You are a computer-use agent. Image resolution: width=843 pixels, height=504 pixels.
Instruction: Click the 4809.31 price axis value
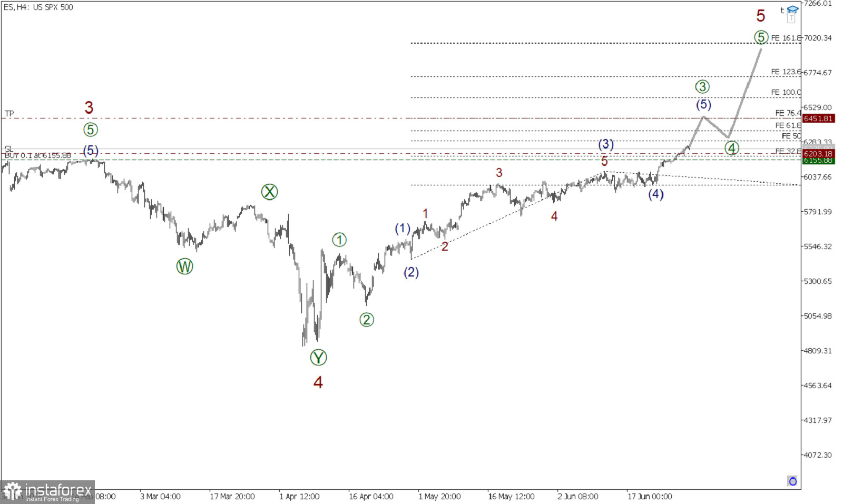click(818, 351)
